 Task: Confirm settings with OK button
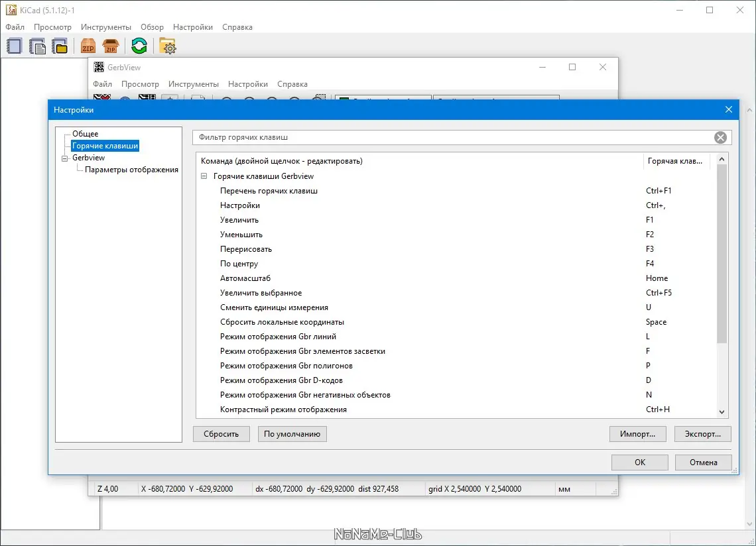[x=640, y=462]
